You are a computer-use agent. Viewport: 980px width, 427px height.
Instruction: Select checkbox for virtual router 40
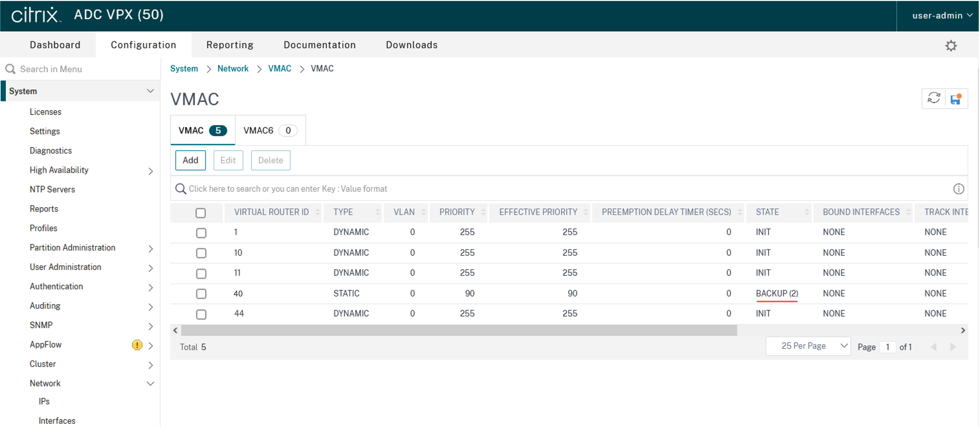pyautogui.click(x=201, y=294)
